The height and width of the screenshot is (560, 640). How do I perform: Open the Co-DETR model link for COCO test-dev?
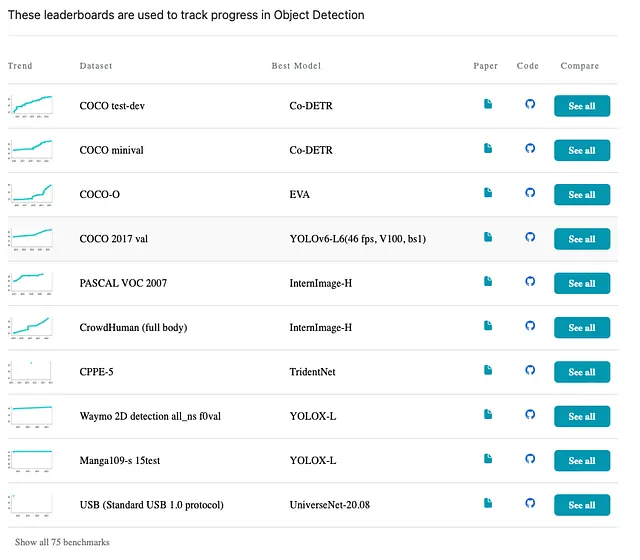pyautogui.click(x=311, y=106)
